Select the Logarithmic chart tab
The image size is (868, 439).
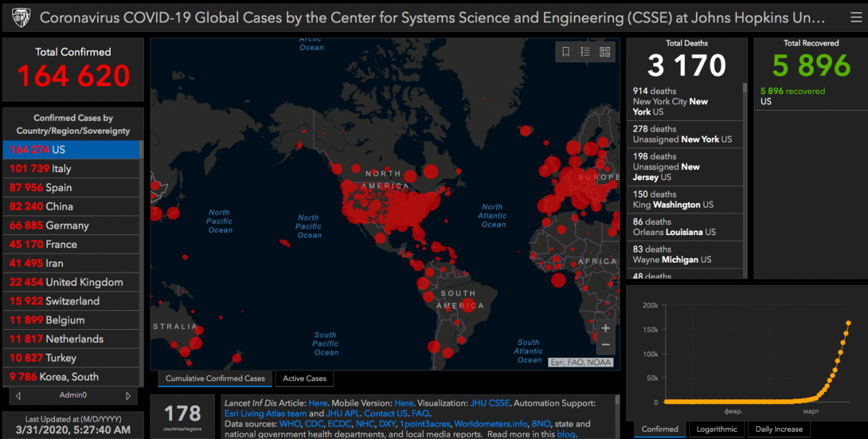[x=716, y=429]
